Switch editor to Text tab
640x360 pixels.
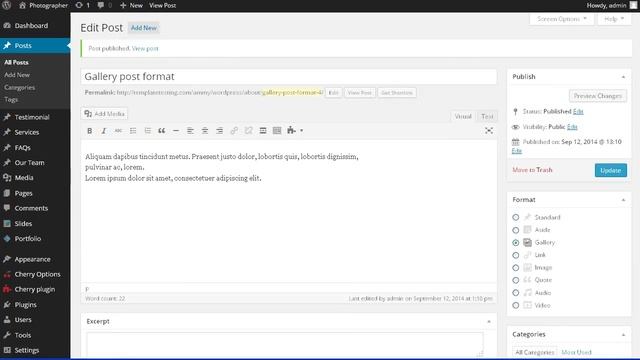coord(487,116)
